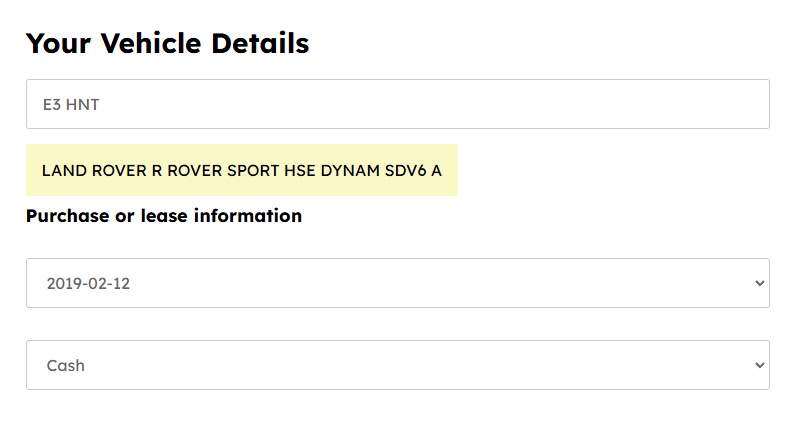The width and height of the screenshot is (794, 434).
Task: Click the registration field containing E3 HNT
Action: tap(397, 104)
